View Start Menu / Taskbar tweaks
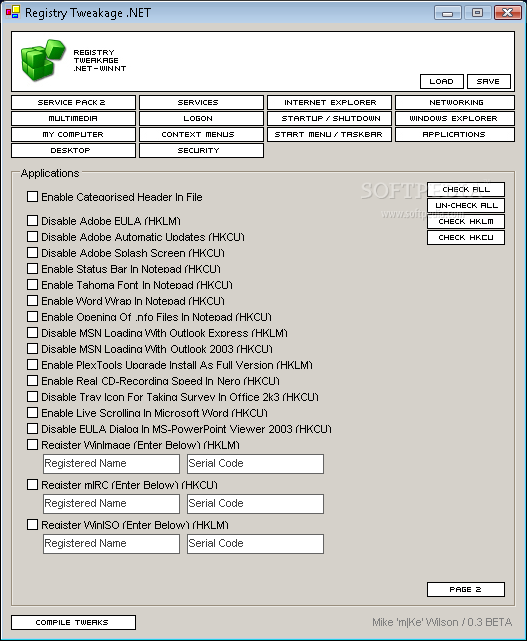This screenshot has height=641, width=527. (329, 134)
